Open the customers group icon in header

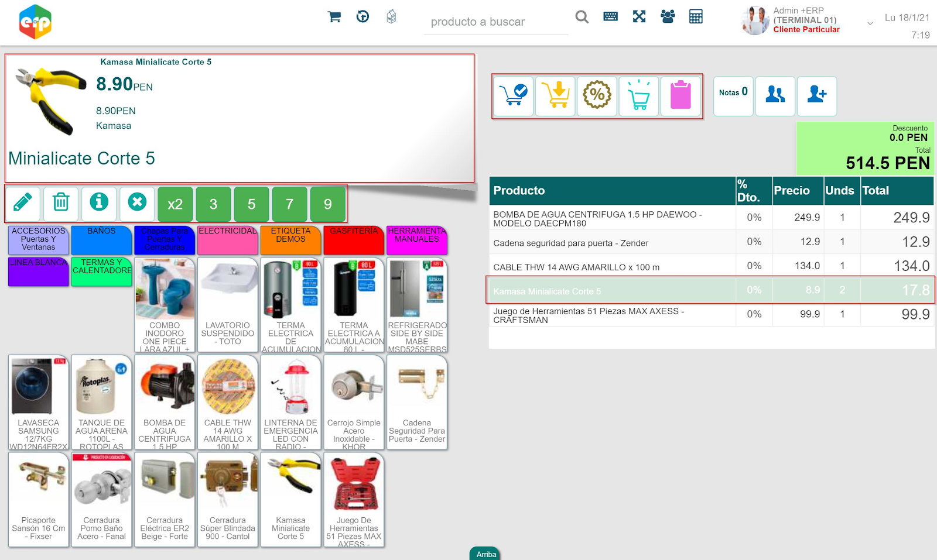tap(668, 16)
